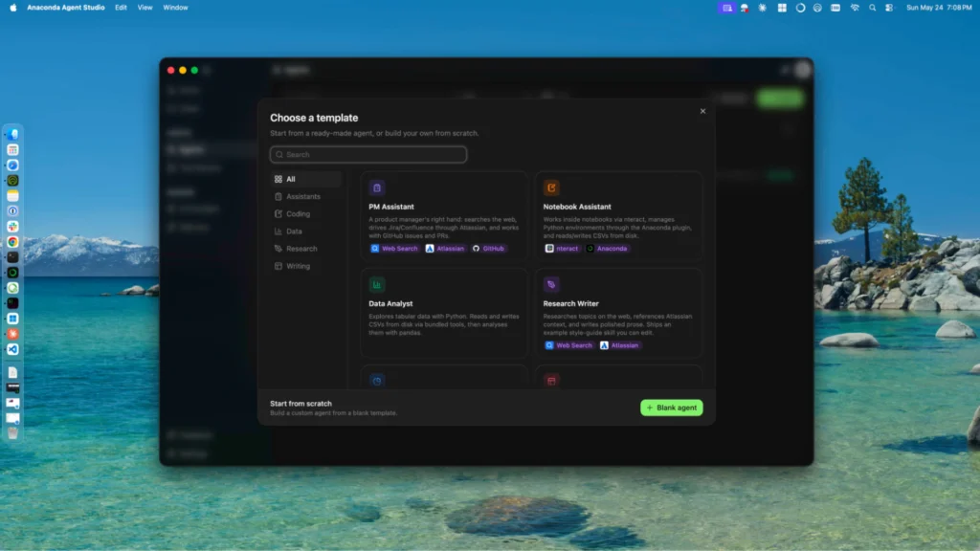The image size is (980, 551).
Task: Close the Choose a template dialog
Action: tap(702, 111)
